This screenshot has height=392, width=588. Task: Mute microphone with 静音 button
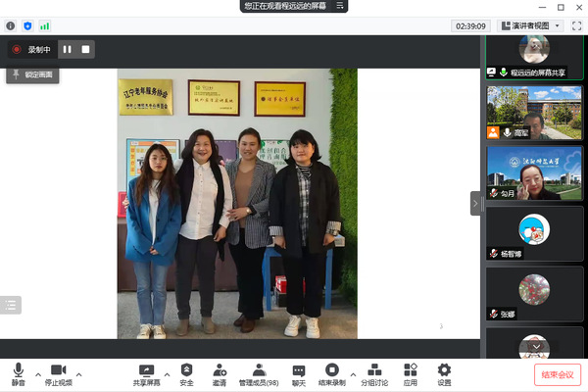pos(18,374)
